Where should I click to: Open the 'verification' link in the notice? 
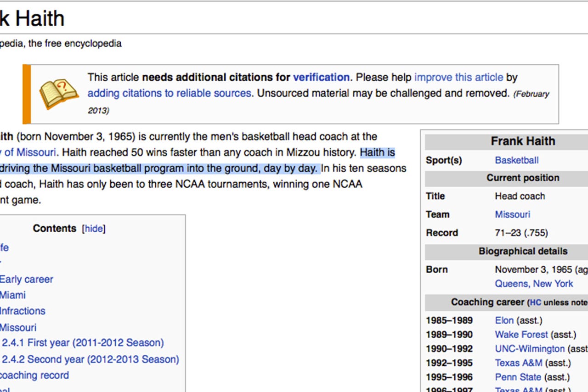pos(321,77)
